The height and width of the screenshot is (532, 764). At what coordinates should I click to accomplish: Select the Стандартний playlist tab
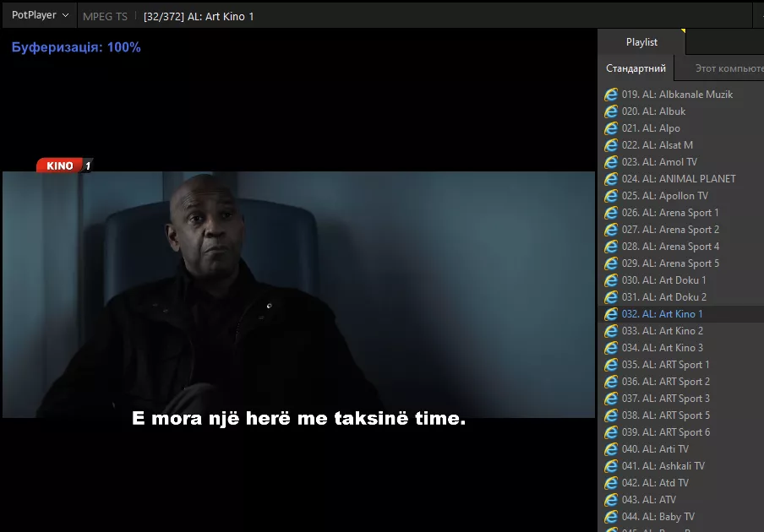[636, 68]
